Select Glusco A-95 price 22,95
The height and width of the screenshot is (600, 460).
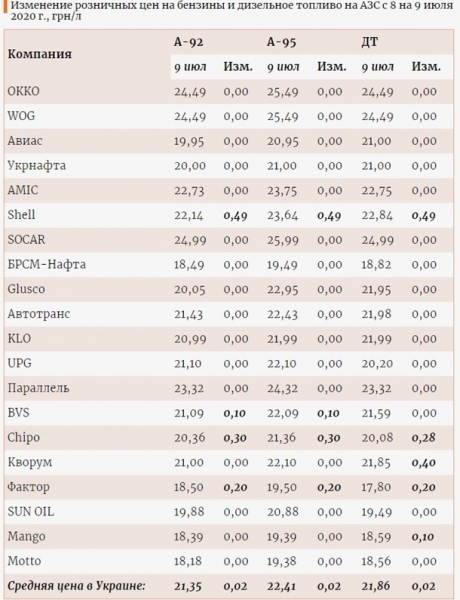point(282,290)
